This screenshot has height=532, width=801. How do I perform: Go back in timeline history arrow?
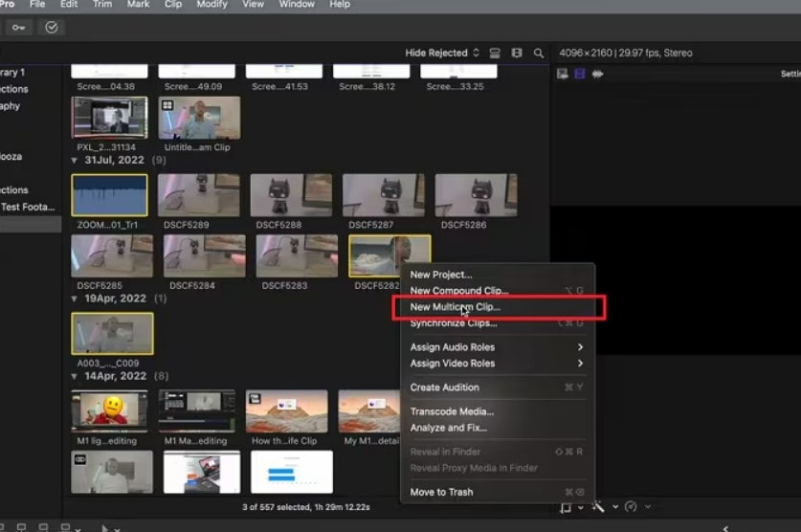click(725, 528)
